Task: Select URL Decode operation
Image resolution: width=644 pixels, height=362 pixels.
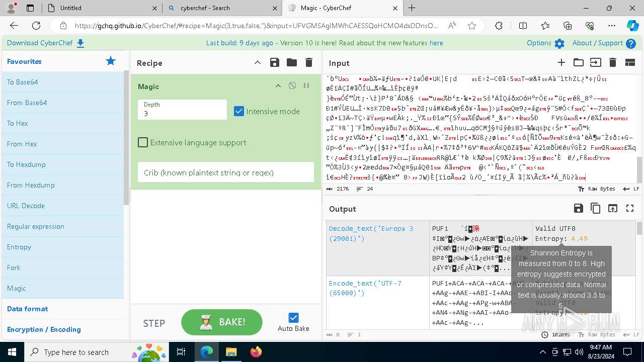Action: [x=63, y=206]
